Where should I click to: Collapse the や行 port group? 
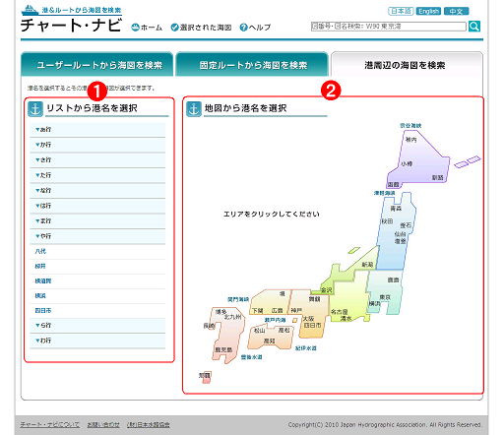97,236
